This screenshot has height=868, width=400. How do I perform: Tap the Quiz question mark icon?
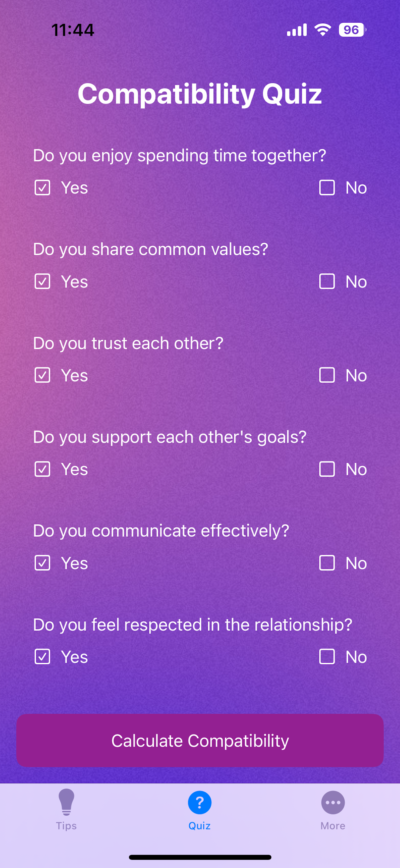pyautogui.click(x=200, y=802)
